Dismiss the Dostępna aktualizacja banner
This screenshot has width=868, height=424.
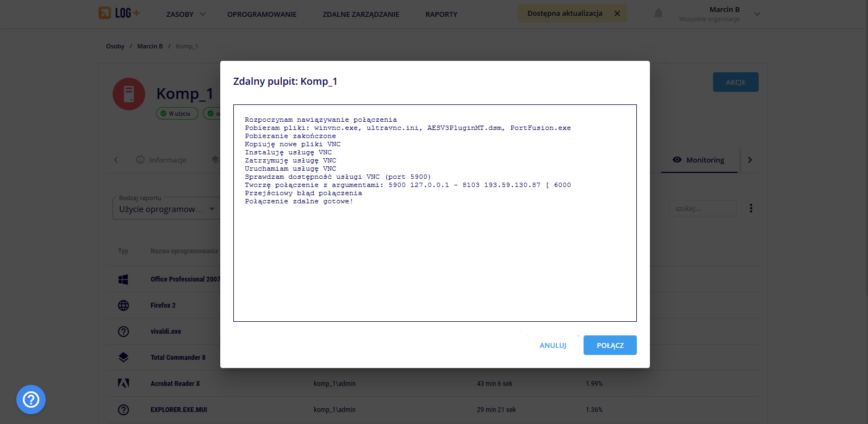tap(617, 14)
